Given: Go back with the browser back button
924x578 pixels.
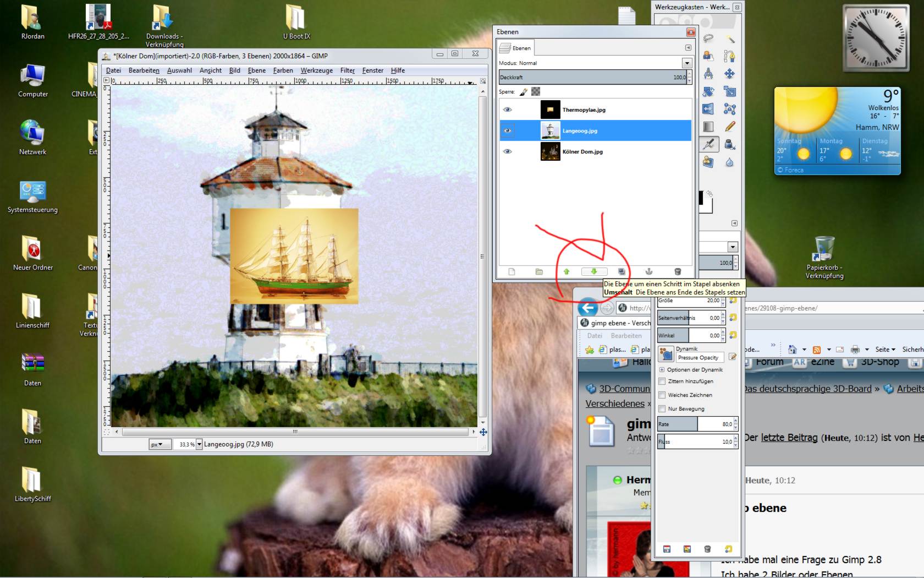Looking at the screenshot, I should click(x=587, y=308).
